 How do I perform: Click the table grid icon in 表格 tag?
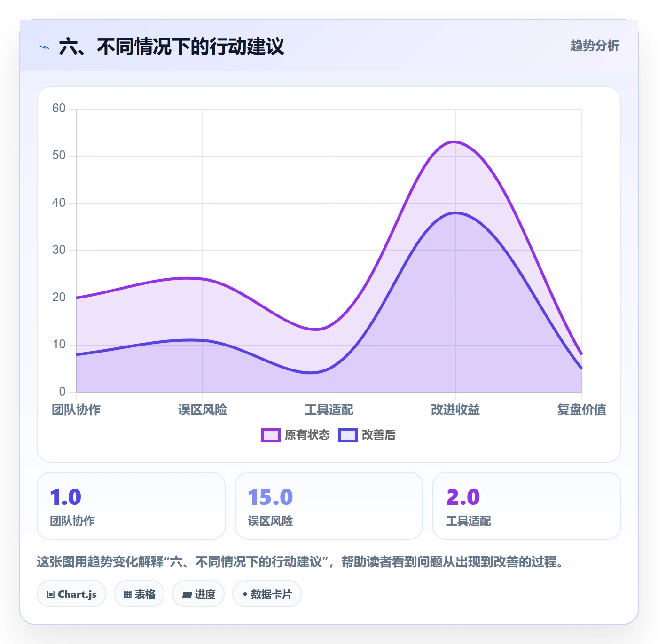(127, 595)
